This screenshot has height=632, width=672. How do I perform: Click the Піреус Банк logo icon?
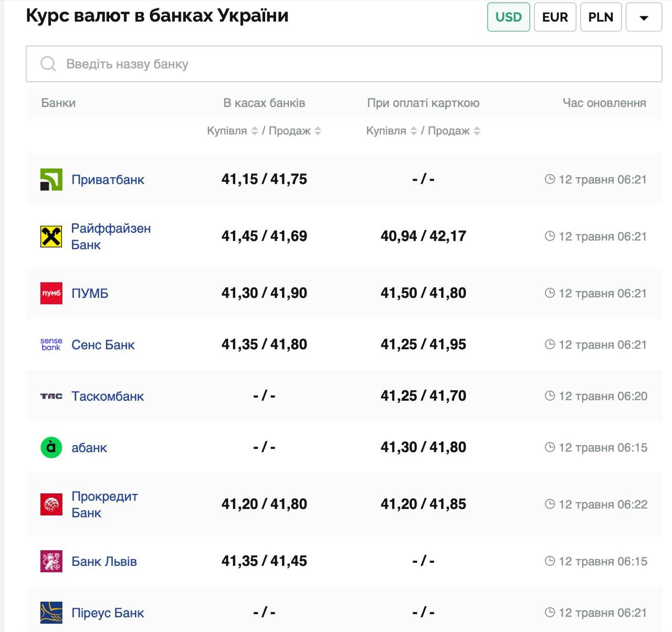tap(51, 613)
